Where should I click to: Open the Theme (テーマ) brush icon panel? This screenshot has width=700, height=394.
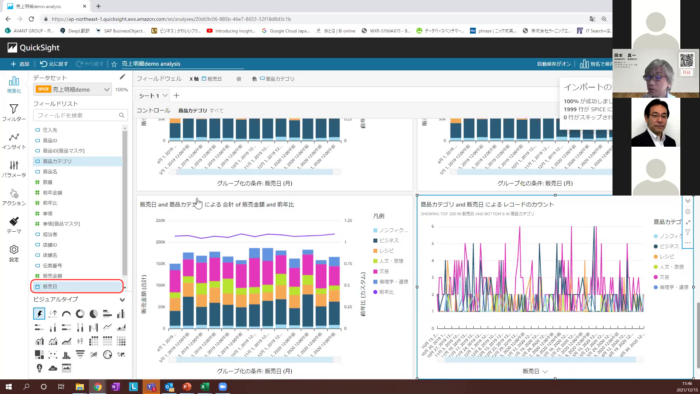tap(14, 225)
